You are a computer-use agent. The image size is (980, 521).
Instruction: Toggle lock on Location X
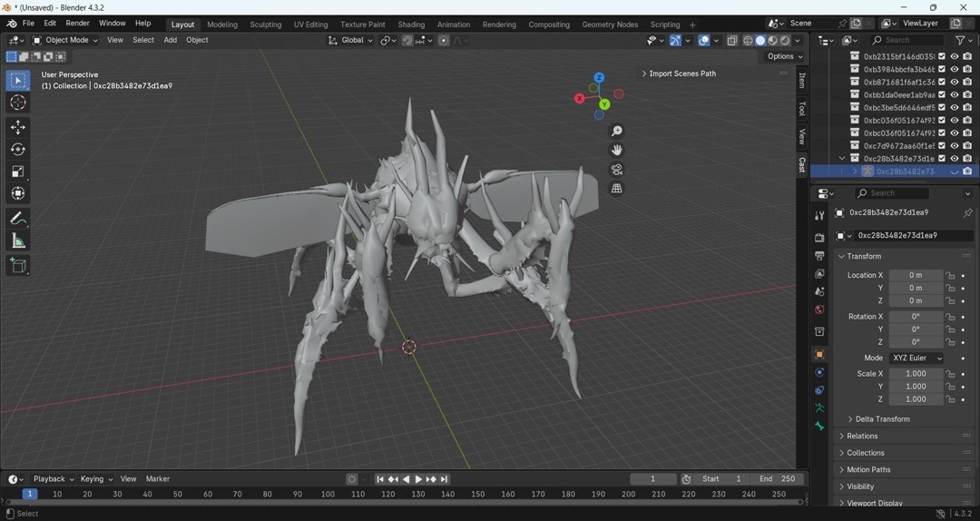coord(950,276)
